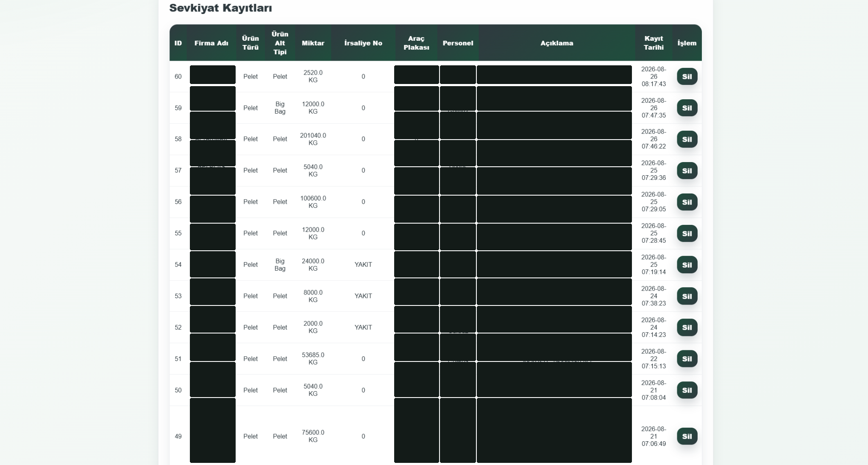Click the timestamp 2026-08-21 07:06:49

[x=654, y=436]
